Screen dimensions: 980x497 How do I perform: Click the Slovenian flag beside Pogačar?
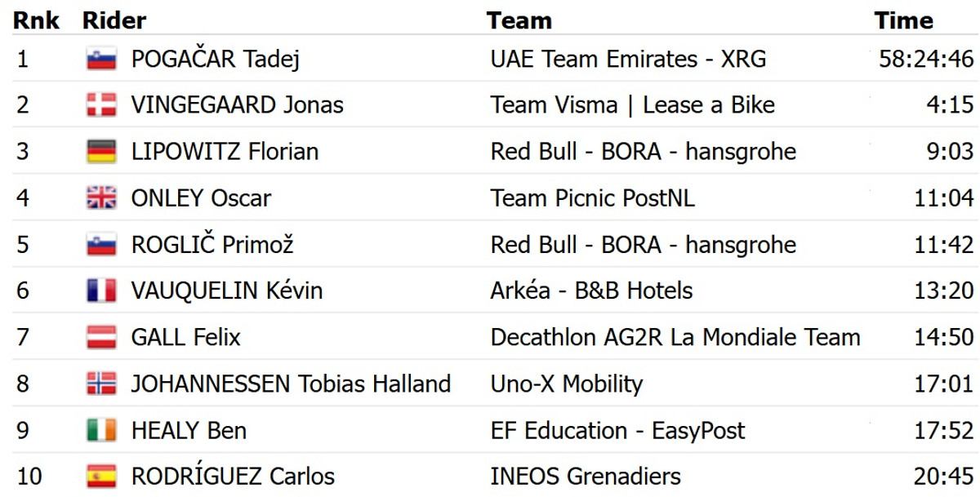tap(101, 60)
